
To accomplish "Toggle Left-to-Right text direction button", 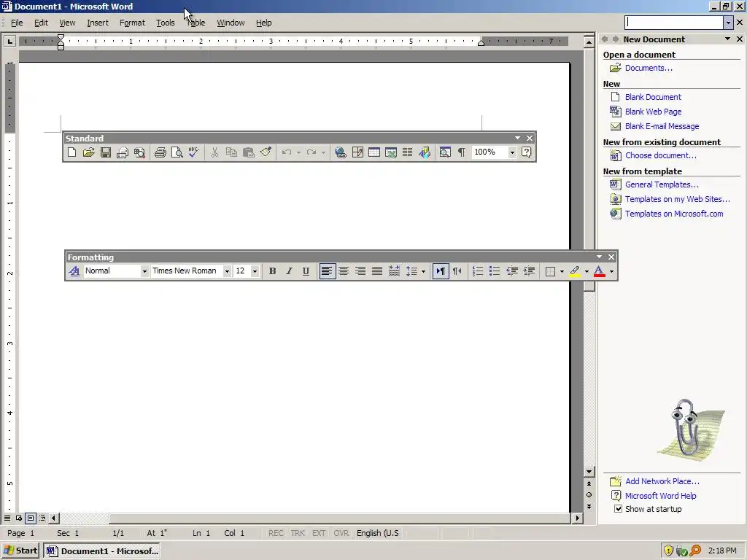I will click(x=441, y=271).
